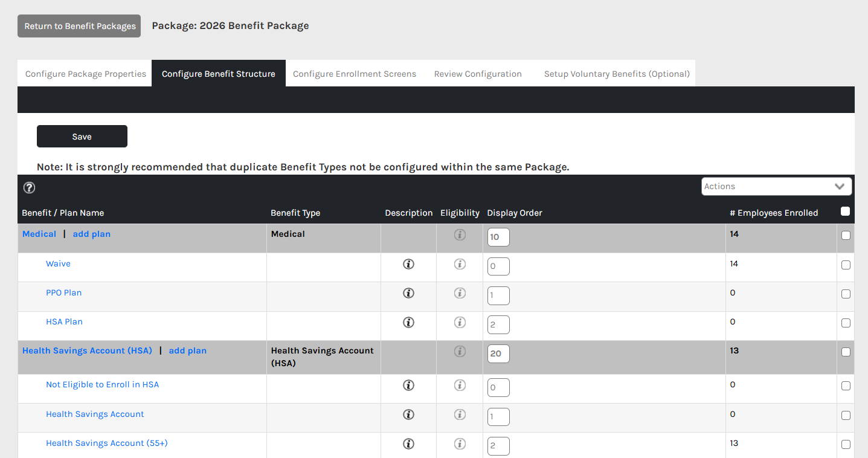The width and height of the screenshot is (868, 458).
Task: Open Setup Voluntary Benefits (Optional) tab
Action: click(x=617, y=74)
